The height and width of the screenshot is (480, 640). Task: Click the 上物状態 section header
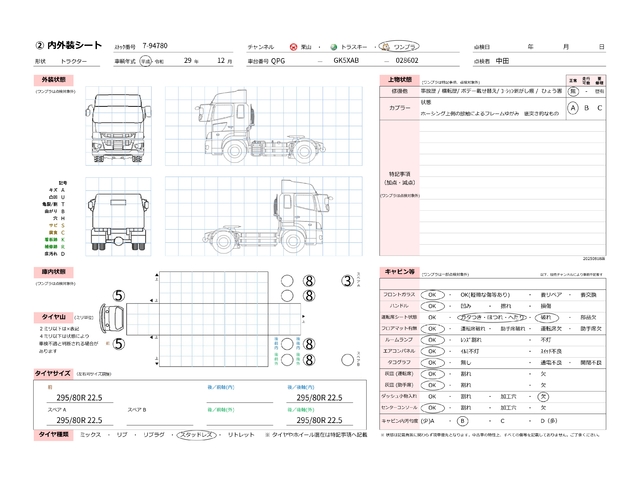pos(399,79)
